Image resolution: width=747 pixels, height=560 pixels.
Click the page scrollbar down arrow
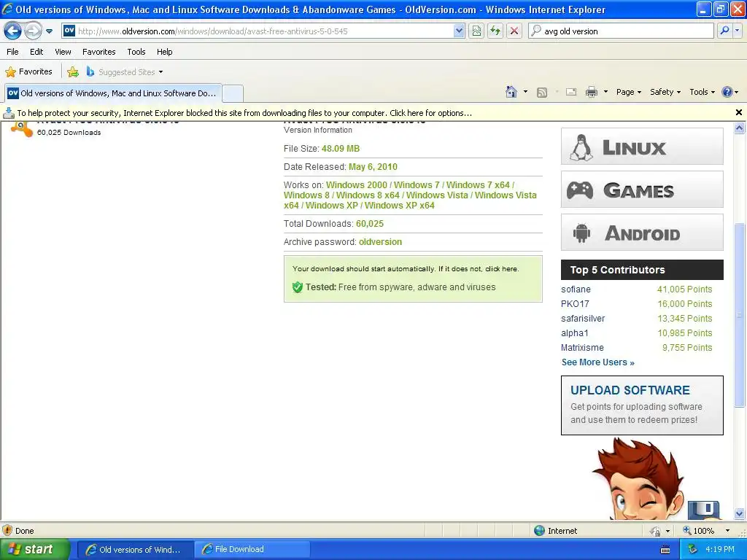[739, 513]
